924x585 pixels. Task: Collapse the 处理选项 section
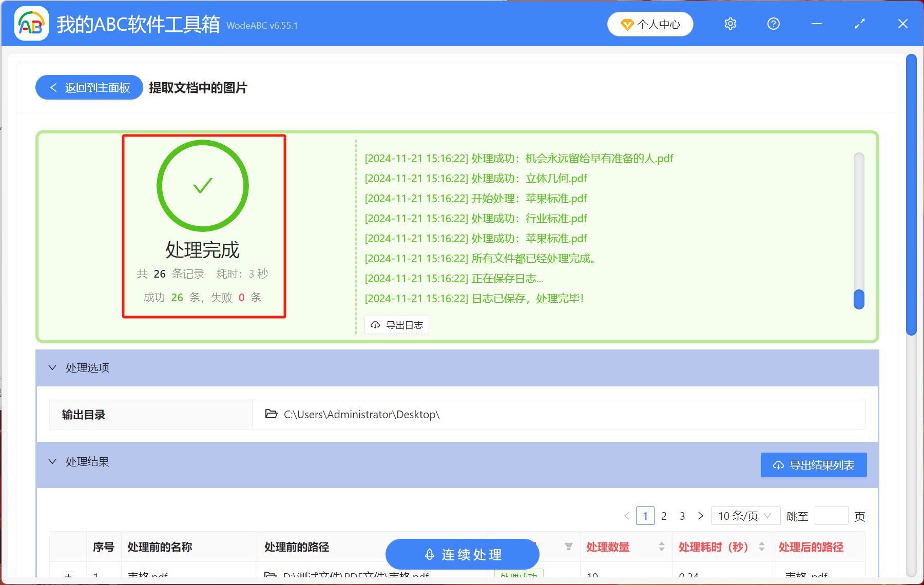(52, 367)
